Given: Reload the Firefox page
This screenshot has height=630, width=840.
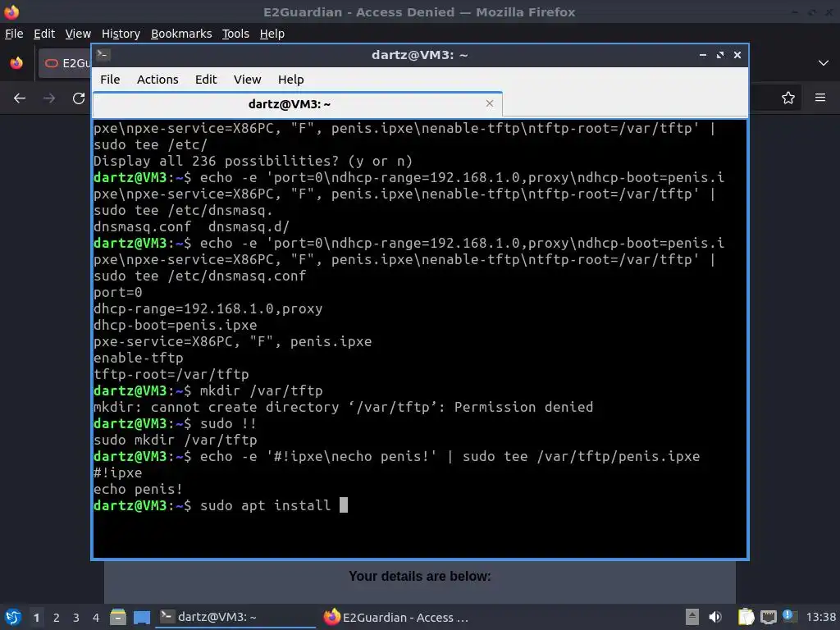Looking at the screenshot, I should point(79,98).
